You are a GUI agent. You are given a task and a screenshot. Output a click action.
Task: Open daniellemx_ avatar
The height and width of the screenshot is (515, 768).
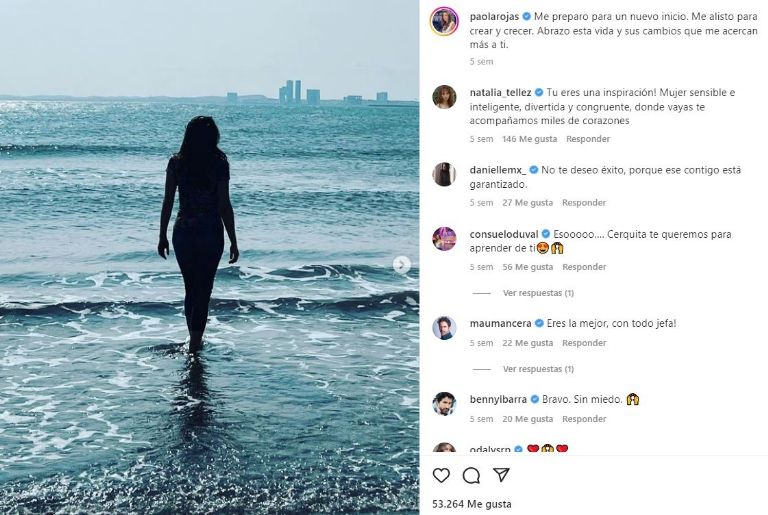pyautogui.click(x=444, y=174)
